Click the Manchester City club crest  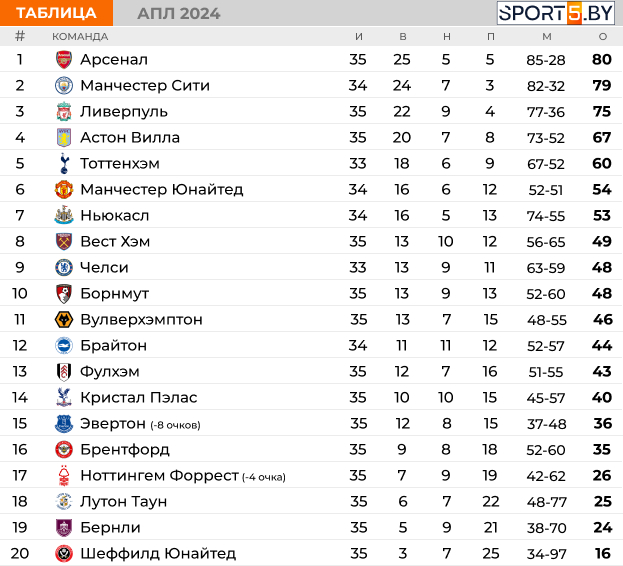point(64,85)
